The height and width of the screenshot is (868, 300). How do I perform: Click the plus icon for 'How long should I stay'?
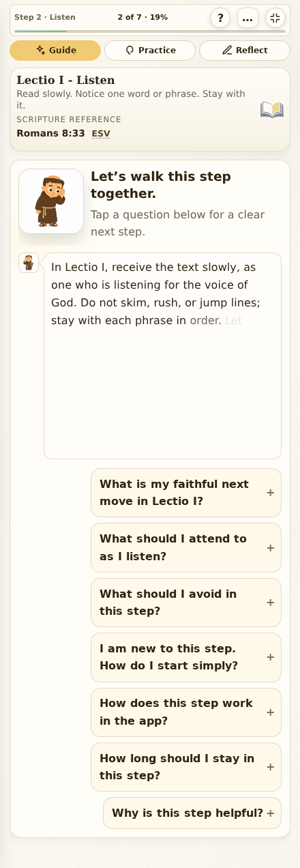[270, 767]
